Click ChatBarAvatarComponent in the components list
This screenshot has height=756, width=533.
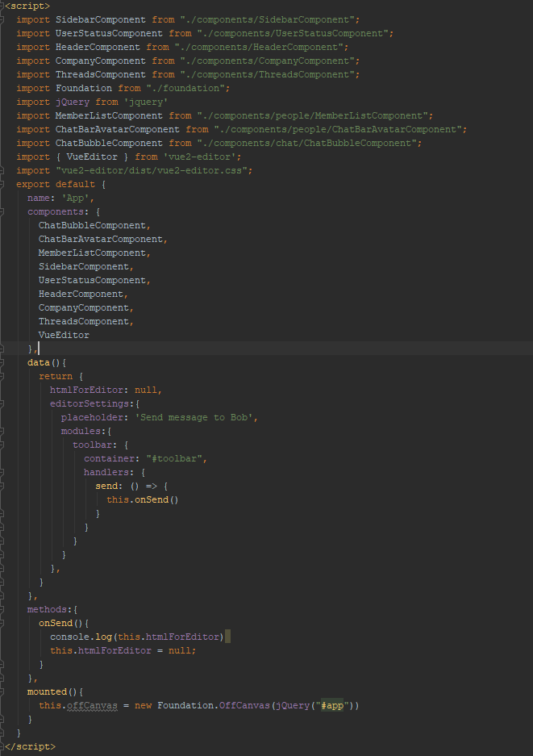pos(101,239)
